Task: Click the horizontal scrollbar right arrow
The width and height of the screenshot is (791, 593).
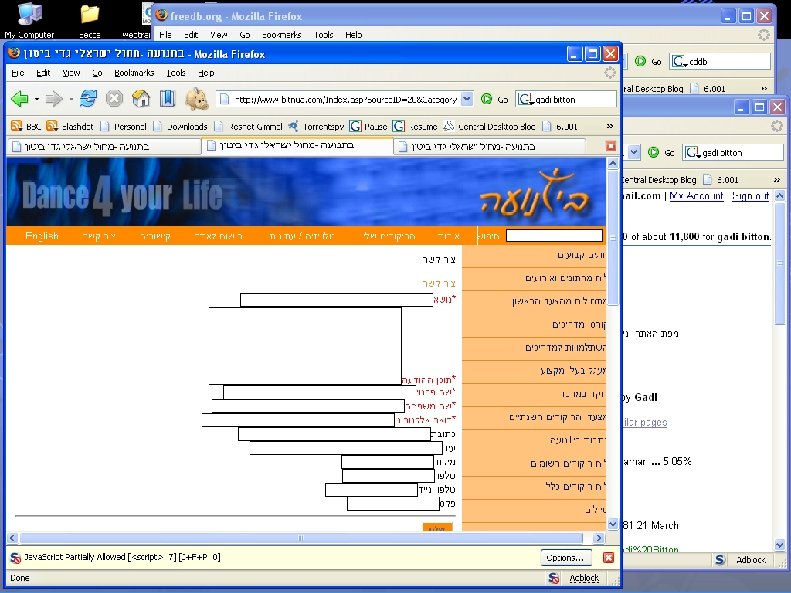Action: point(599,538)
